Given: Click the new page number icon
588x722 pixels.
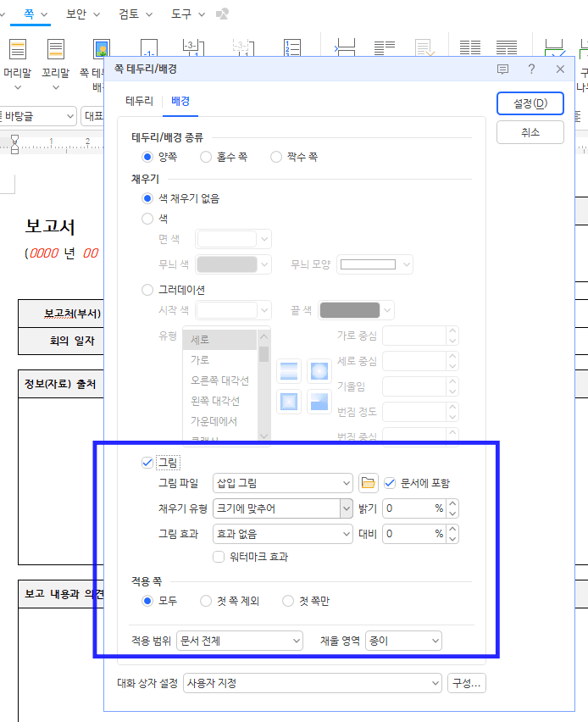Looking at the screenshot, I should tap(193, 48).
